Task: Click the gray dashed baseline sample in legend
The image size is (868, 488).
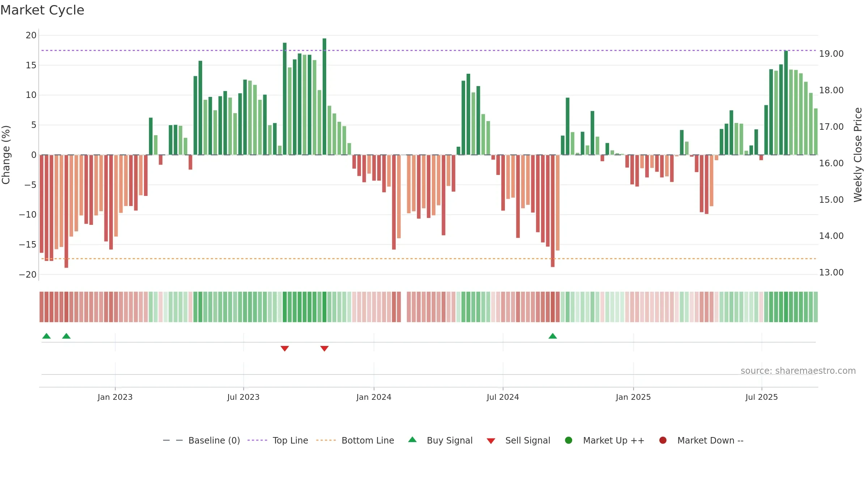Action: (x=173, y=440)
